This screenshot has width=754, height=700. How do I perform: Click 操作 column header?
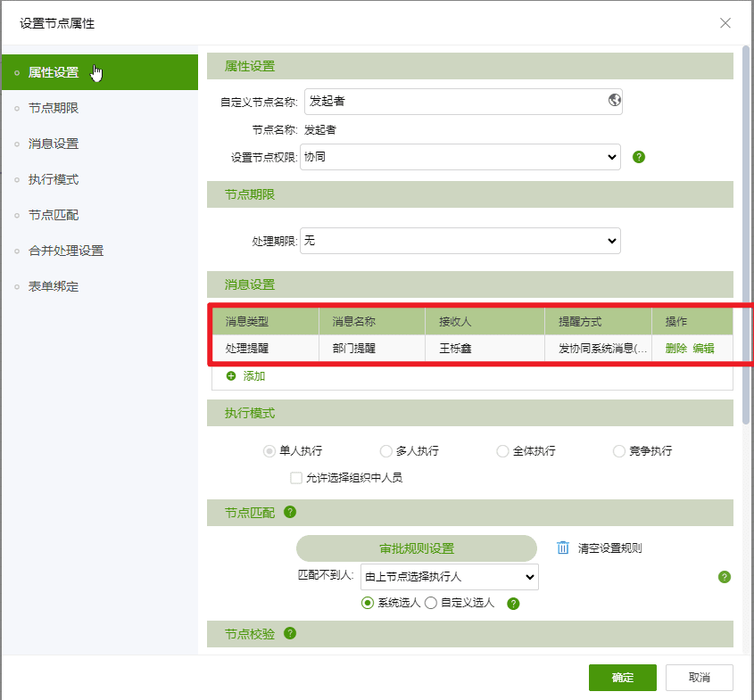click(692, 321)
